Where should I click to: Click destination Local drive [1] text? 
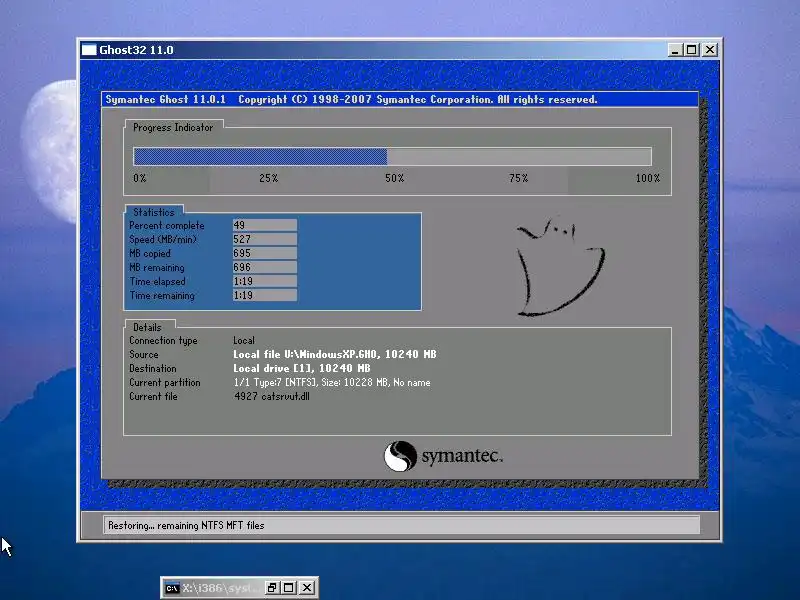(x=302, y=368)
